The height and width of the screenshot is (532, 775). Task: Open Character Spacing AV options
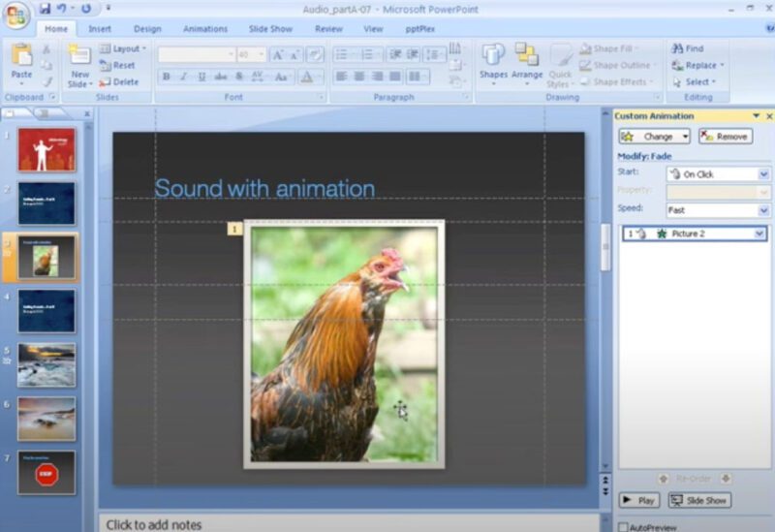point(258,77)
